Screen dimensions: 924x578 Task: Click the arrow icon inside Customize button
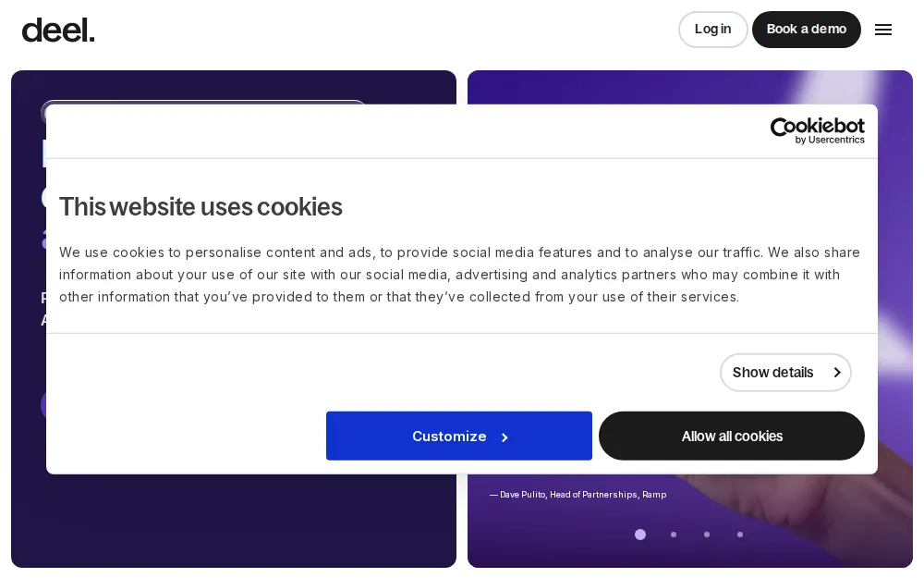505,437
